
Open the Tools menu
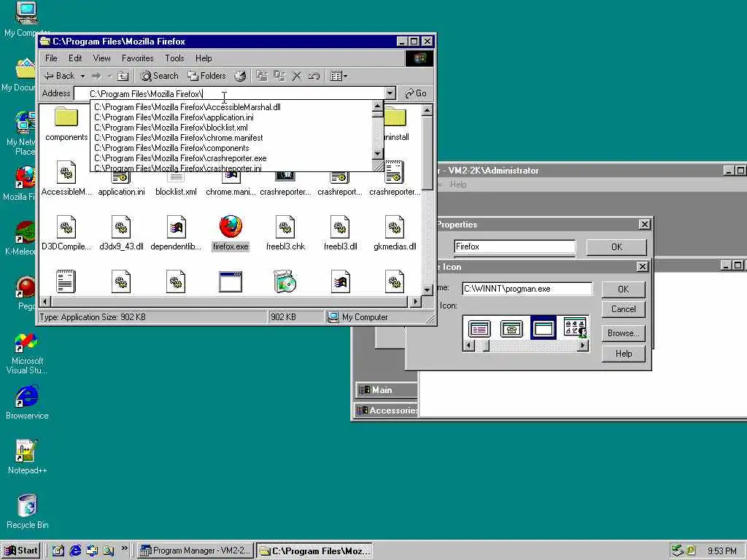(x=174, y=58)
